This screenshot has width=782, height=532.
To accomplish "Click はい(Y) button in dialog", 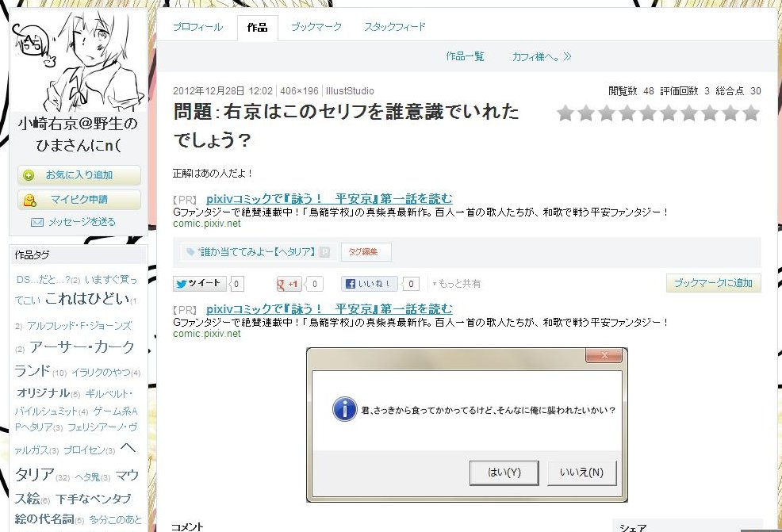I will (x=504, y=473).
